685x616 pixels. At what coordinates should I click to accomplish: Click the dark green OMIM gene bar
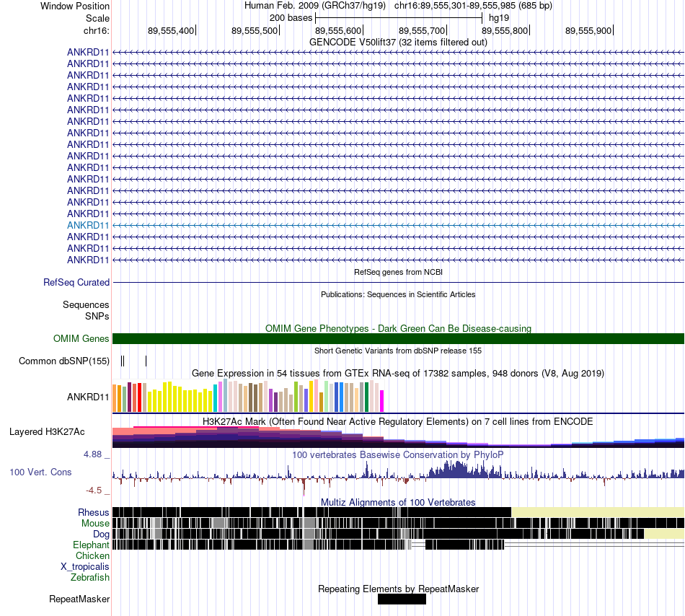398,338
